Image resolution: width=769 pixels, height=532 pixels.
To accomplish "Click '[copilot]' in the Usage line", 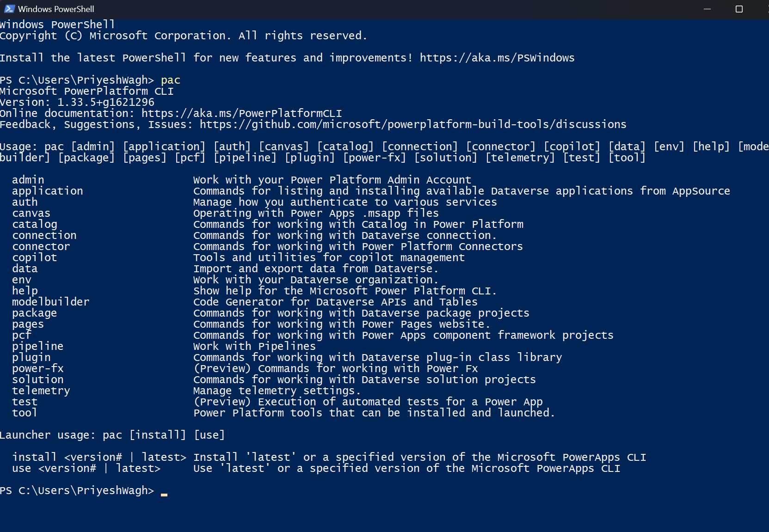I will (572, 147).
